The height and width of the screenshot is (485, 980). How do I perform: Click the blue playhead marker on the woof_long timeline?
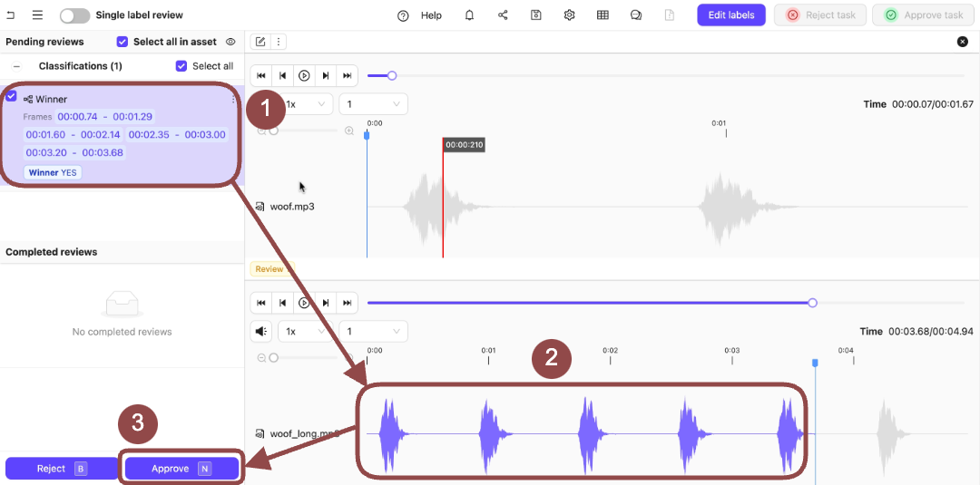(815, 363)
